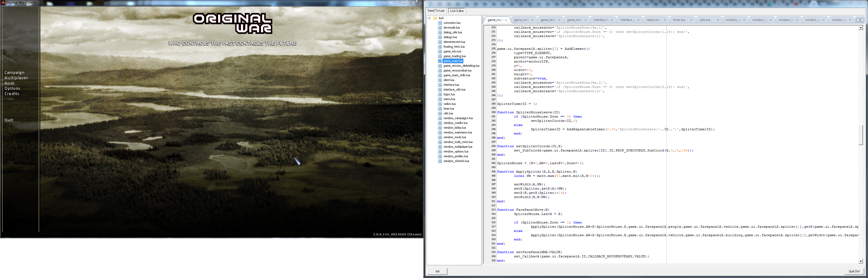Click the elementevent.lua file icon

coord(440,42)
